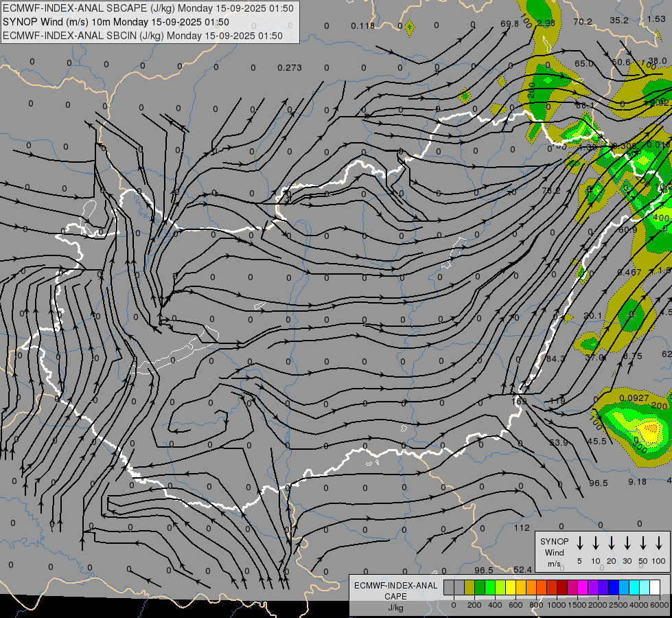Pick the white swatch in CAPE legend

point(654,588)
